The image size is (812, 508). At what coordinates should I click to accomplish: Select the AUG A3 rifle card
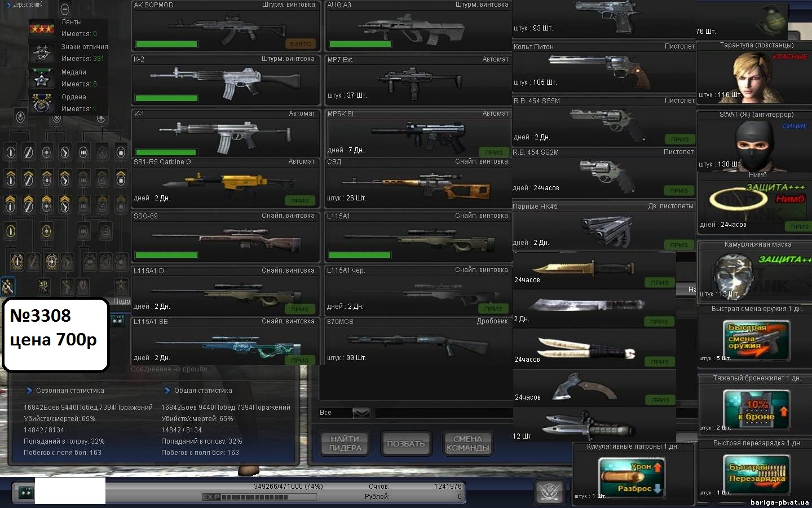[x=418, y=26]
